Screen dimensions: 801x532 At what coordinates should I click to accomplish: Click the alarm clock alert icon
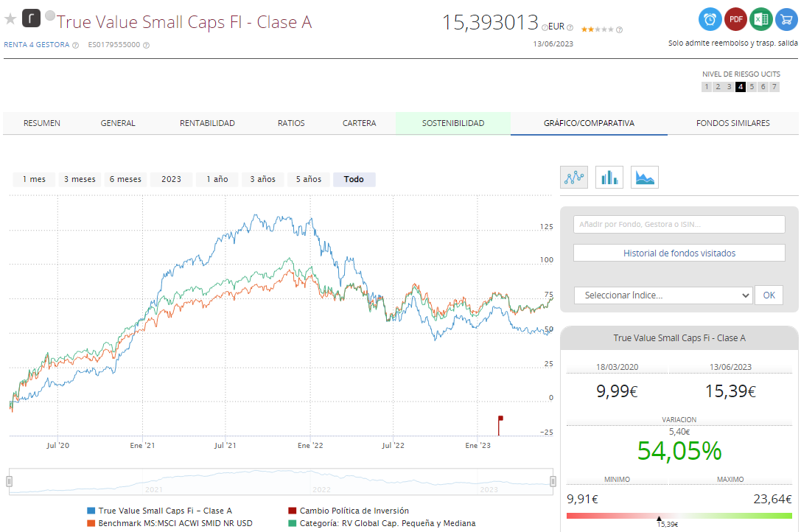click(x=710, y=19)
